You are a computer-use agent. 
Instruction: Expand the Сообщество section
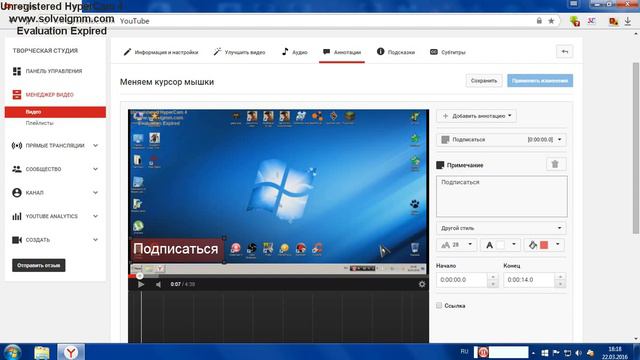click(x=96, y=169)
